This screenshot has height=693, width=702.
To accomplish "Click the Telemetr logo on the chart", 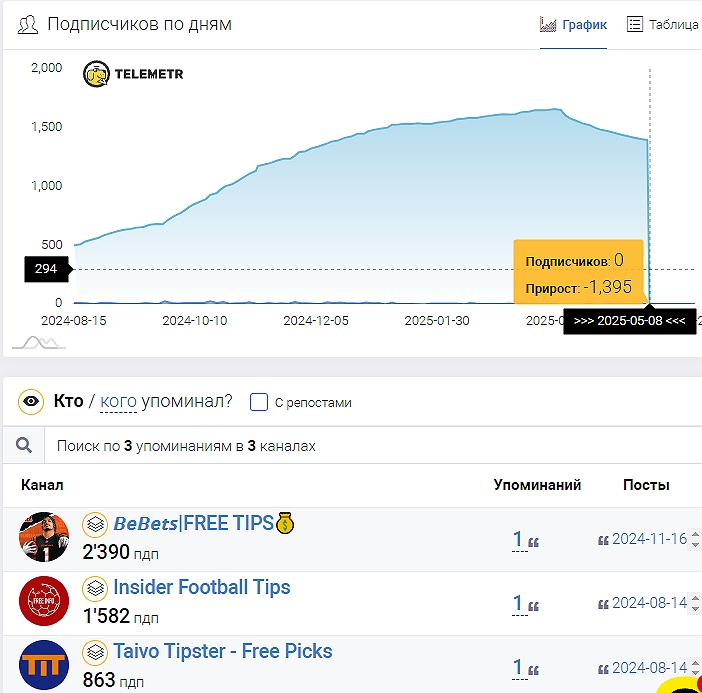I will [x=133, y=74].
